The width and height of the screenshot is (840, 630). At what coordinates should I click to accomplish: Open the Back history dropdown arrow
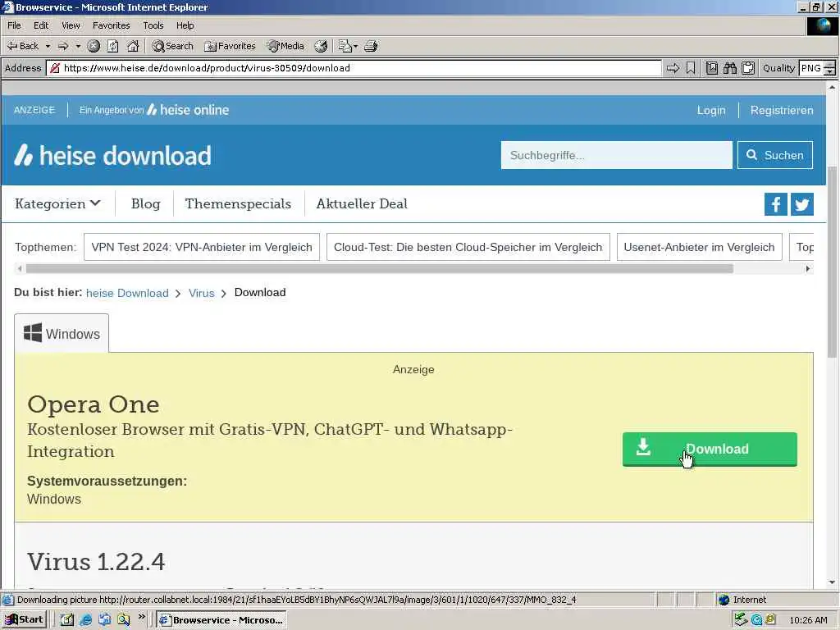pyautogui.click(x=48, y=46)
